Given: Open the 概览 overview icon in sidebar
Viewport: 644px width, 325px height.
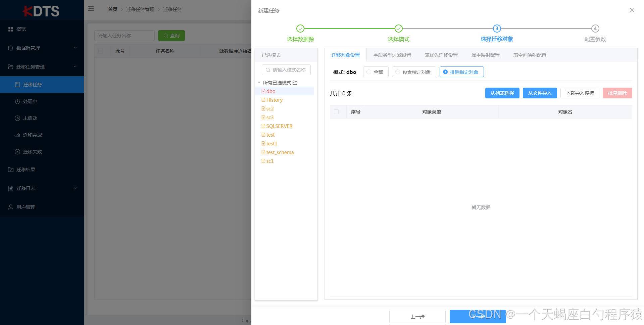Looking at the screenshot, I should (x=11, y=29).
